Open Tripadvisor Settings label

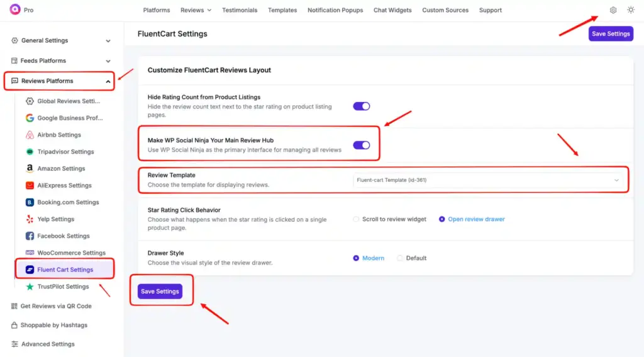point(65,151)
